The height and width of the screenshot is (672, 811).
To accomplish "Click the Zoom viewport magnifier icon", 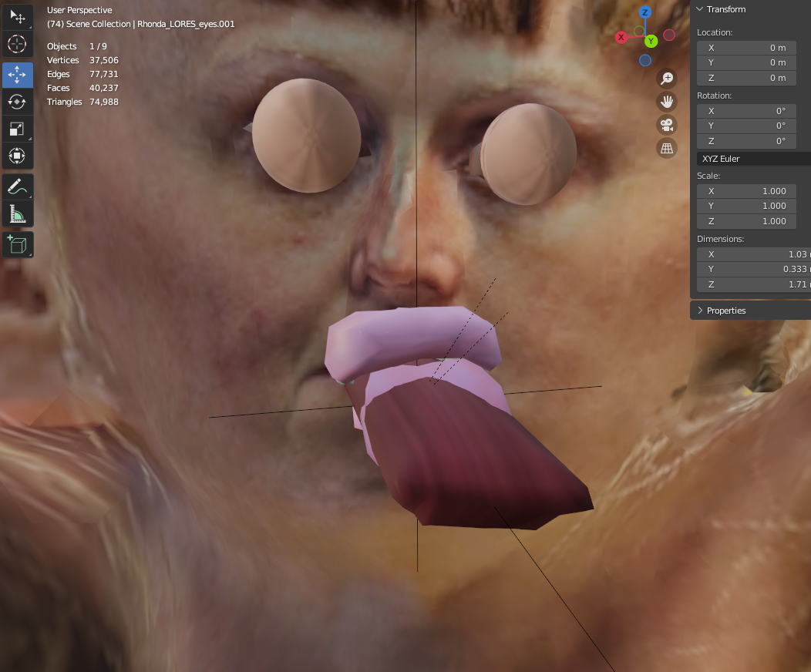I will coord(667,79).
